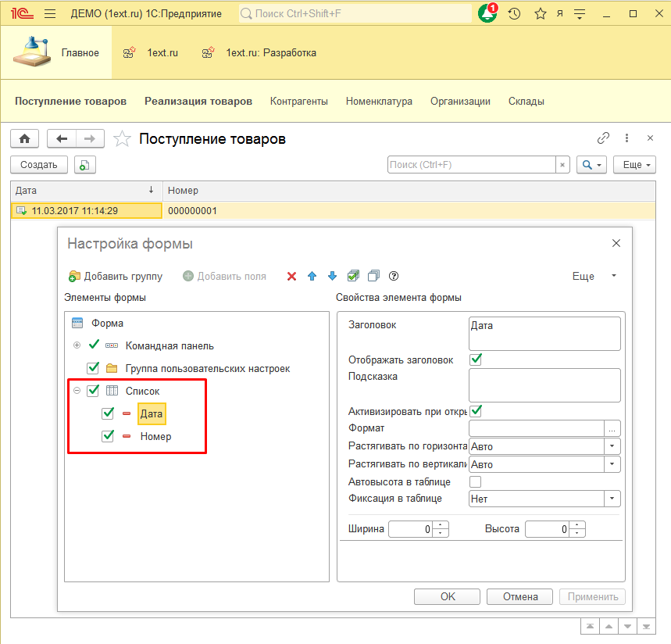
Task: Open the help question mark icon
Action: pyautogui.click(x=394, y=276)
